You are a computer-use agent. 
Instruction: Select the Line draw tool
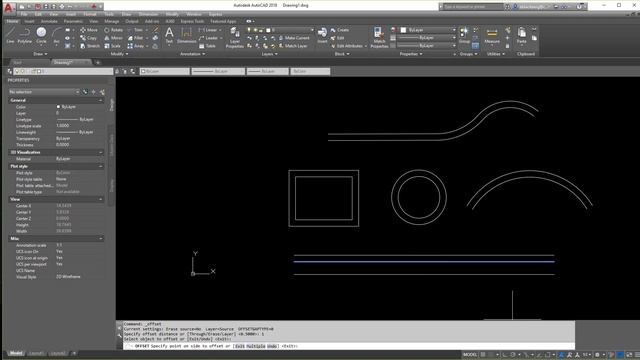(10, 35)
